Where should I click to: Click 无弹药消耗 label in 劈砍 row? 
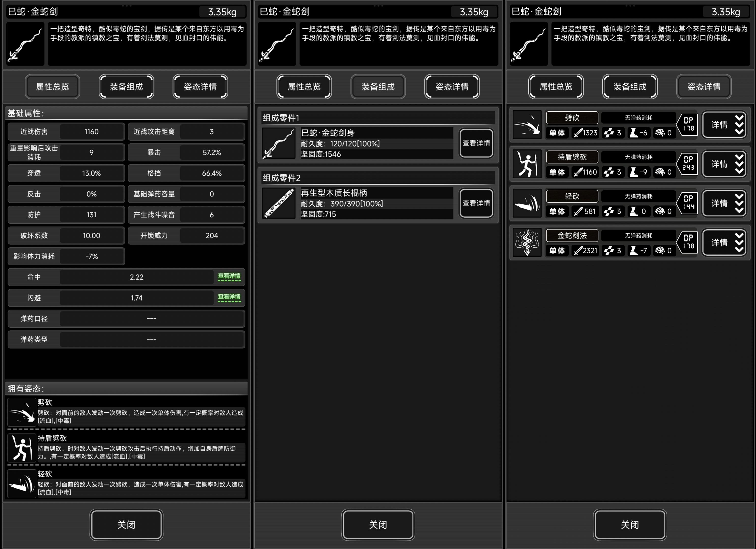pyautogui.click(x=638, y=118)
